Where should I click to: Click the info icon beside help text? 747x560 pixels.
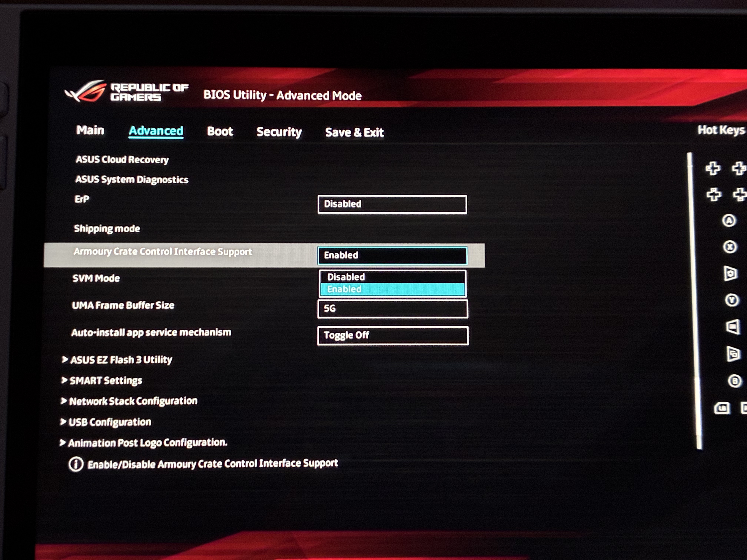[76, 464]
